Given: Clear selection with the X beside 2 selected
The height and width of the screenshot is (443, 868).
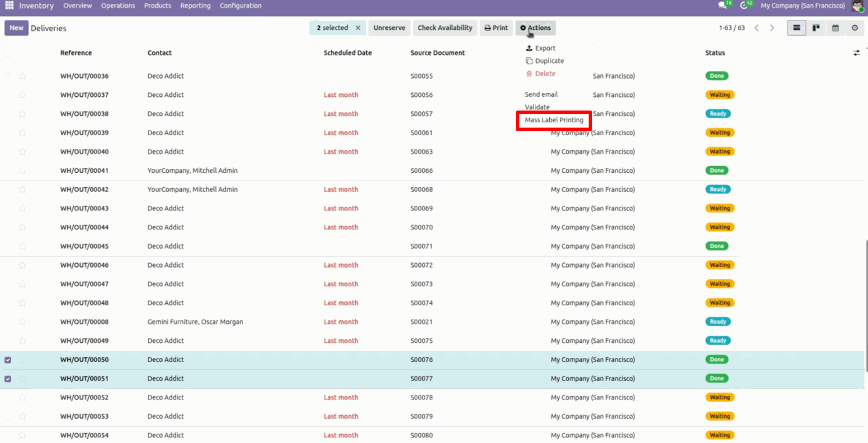Looking at the screenshot, I should coord(358,28).
